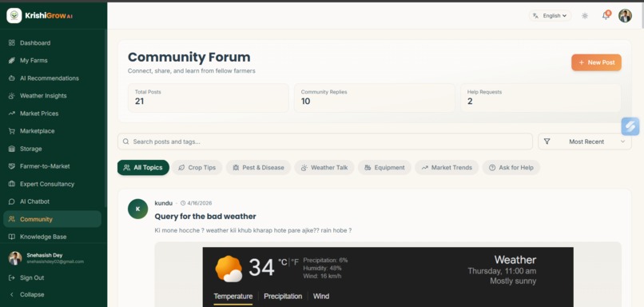The image size is (644, 307).
Task: Select Community in the sidebar
Action: (x=53, y=219)
